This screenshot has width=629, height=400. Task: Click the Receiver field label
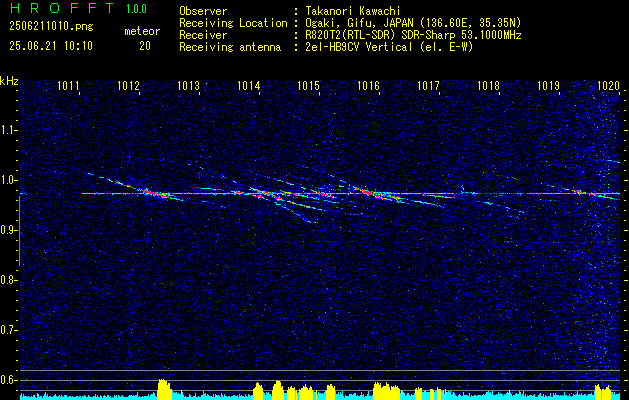pyautogui.click(x=203, y=35)
